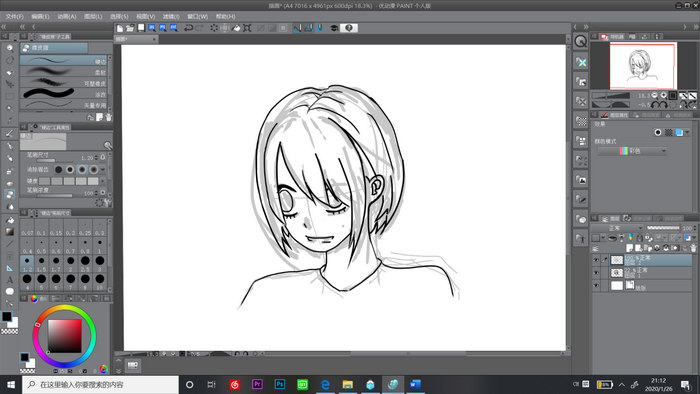Click the Undo arrow in command bar
Viewport: 700px width, 394px height.
tap(188, 28)
